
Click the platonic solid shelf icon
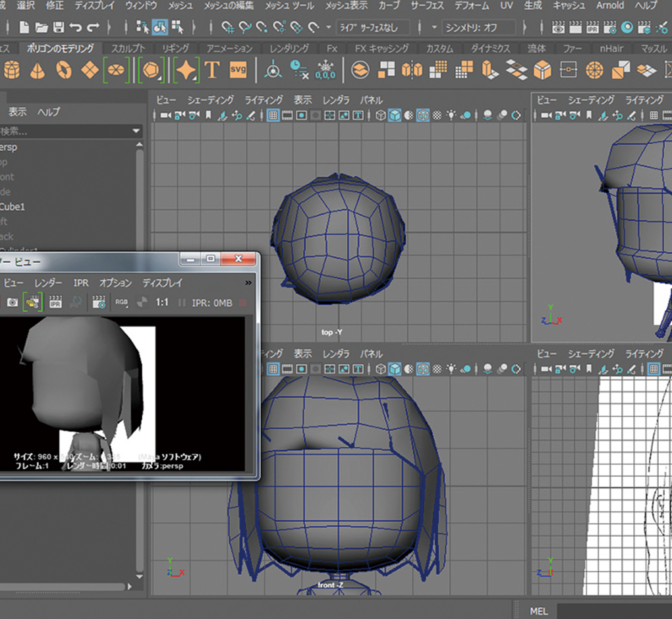pyautogui.click(x=151, y=70)
